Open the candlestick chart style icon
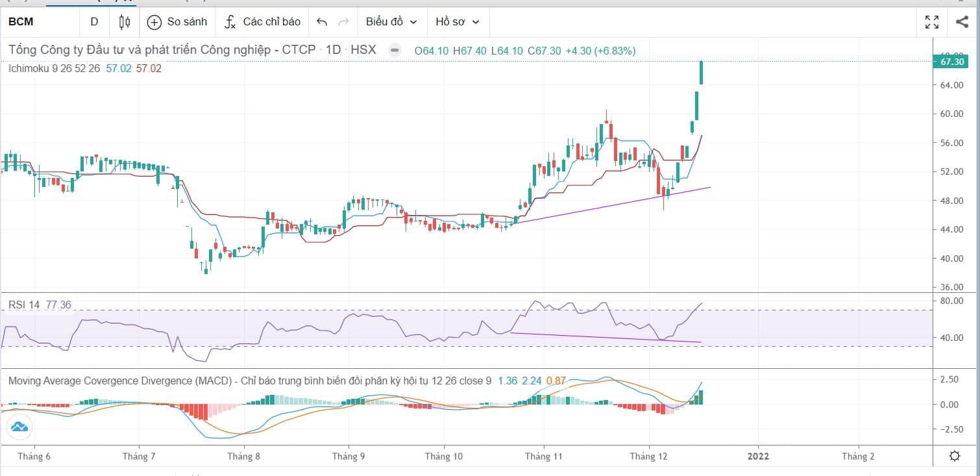This screenshot has width=980, height=476. [x=125, y=21]
